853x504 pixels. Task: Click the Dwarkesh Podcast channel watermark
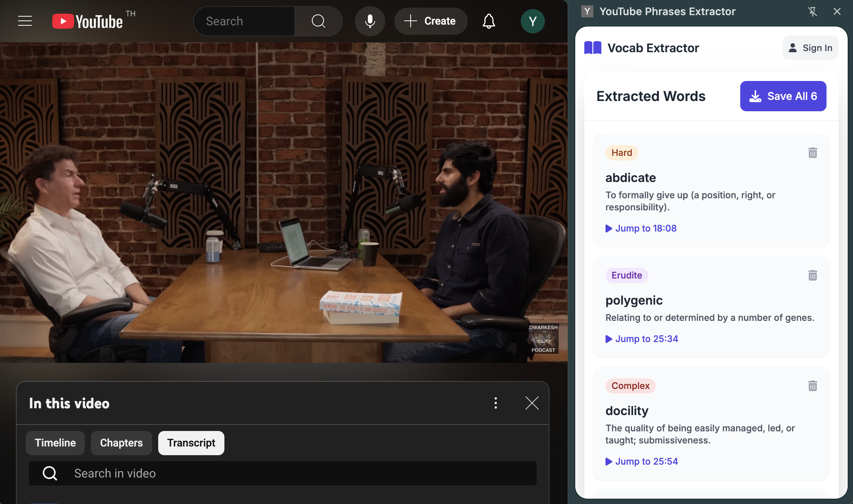click(x=543, y=339)
